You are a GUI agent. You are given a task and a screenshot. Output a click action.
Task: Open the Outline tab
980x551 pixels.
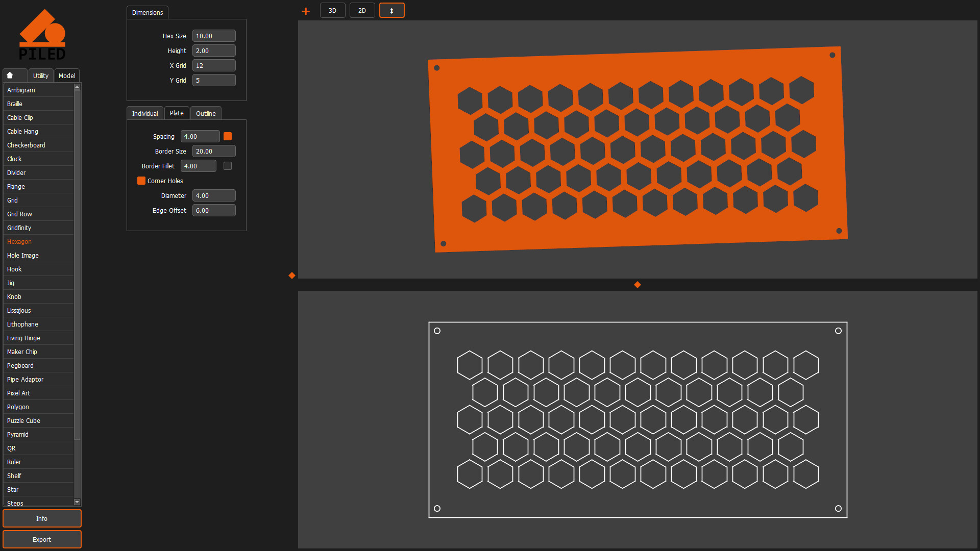point(206,113)
